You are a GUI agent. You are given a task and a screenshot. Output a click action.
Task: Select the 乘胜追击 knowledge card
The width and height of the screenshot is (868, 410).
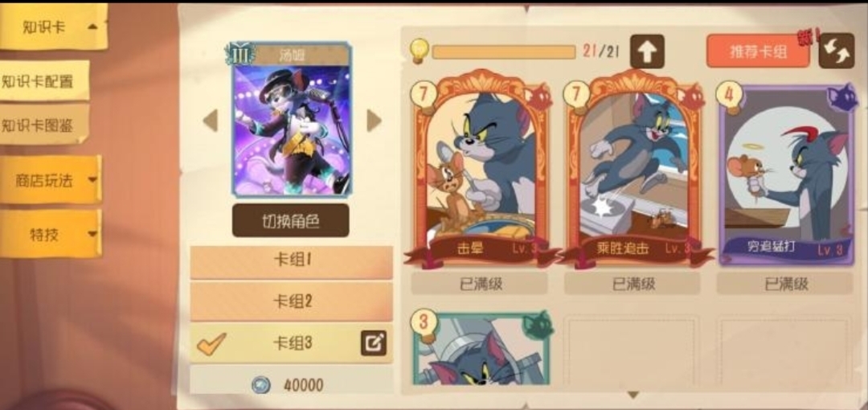pos(633,169)
